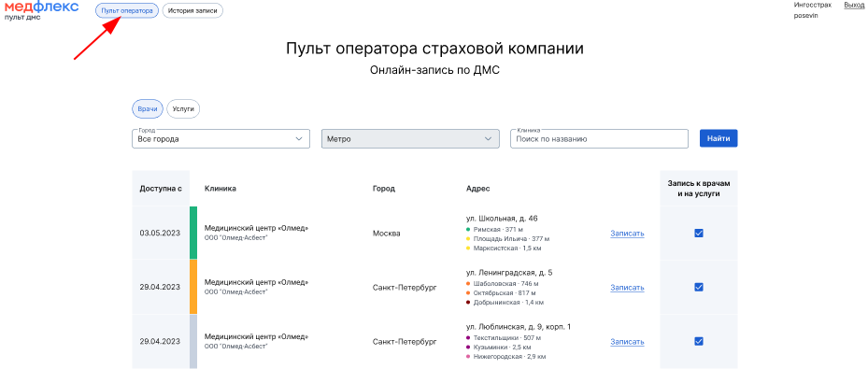Click the Выход logout link
Screen dimensions: 868x369
pos(853,5)
